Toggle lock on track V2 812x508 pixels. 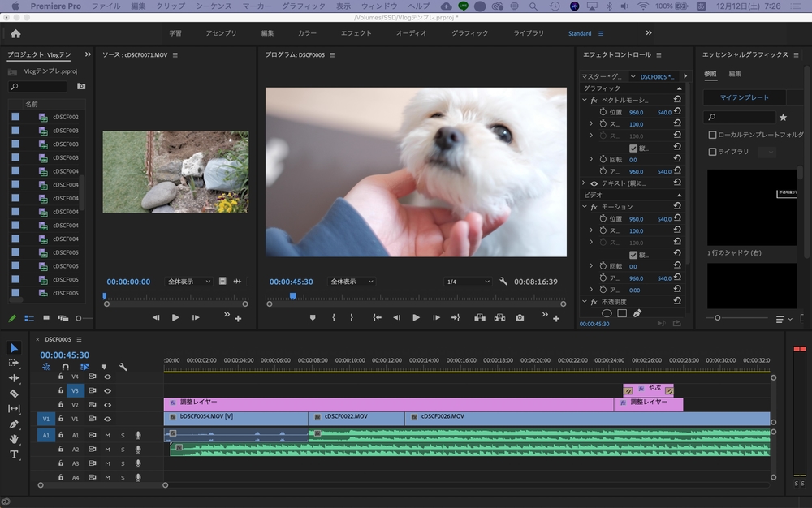click(61, 405)
